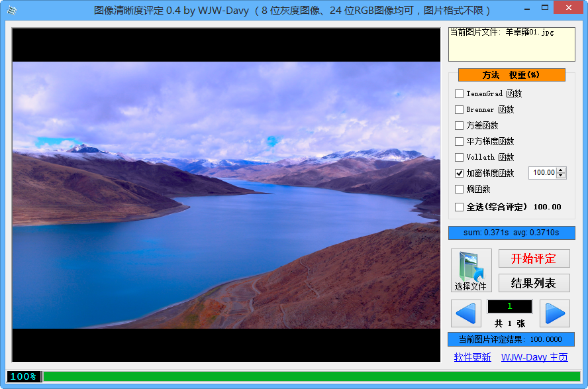Visit the WJW-Davy 主页 link

pyautogui.click(x=534, y=357)
